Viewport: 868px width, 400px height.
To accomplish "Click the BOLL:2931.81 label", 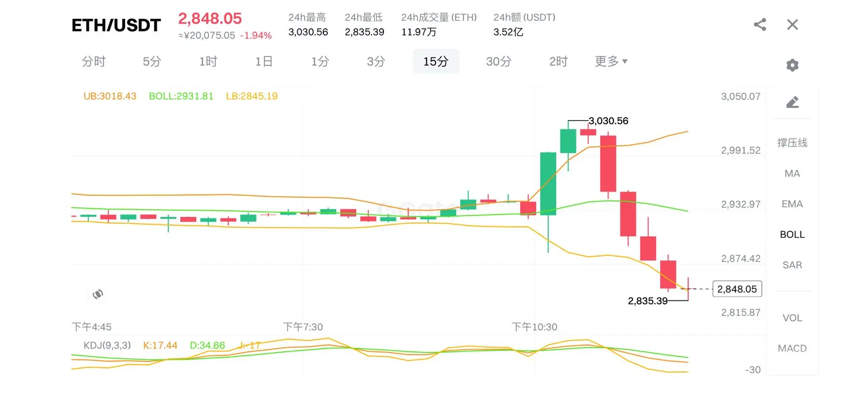I will [181, 96].
